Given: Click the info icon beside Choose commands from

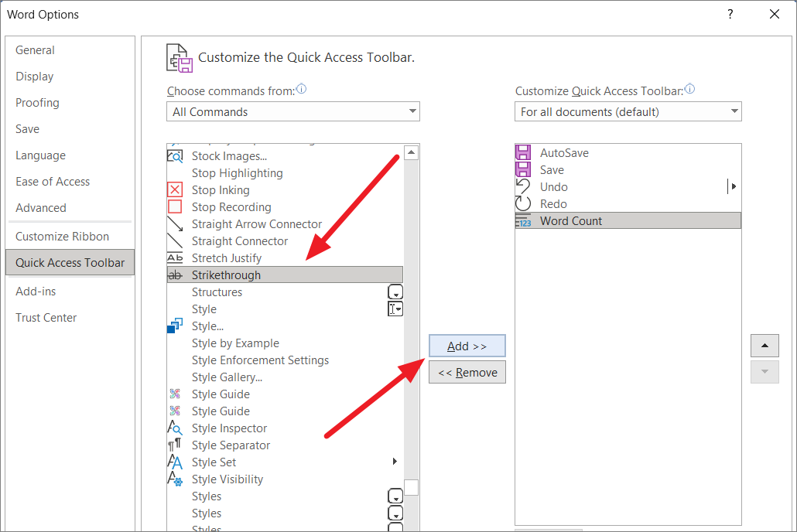Looking at the screenshot, I should (x=301, y=89).
